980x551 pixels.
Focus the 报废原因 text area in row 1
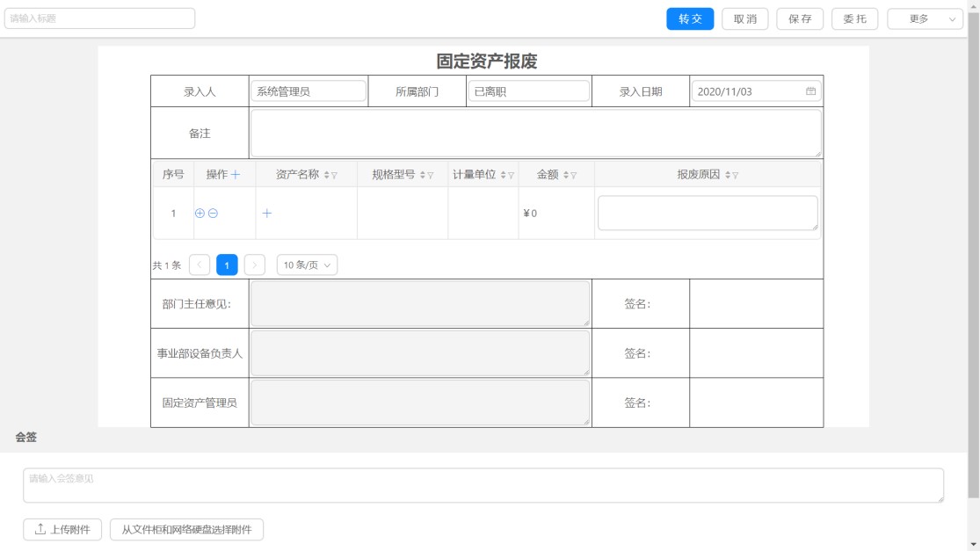tap(708, 213)
